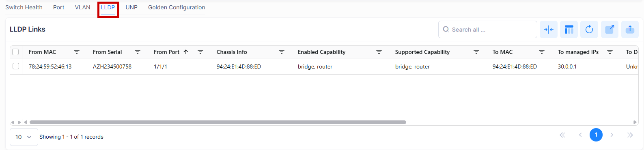Open the To MAC column filter menu
The width and height of the screenshot is (644, 150).
542,52
